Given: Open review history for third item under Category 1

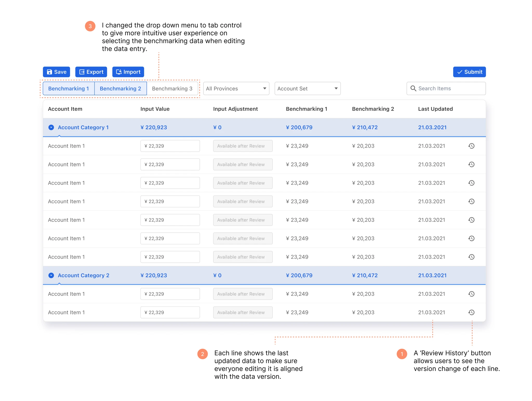Looking at the screenshot, I should click(471, 183).
